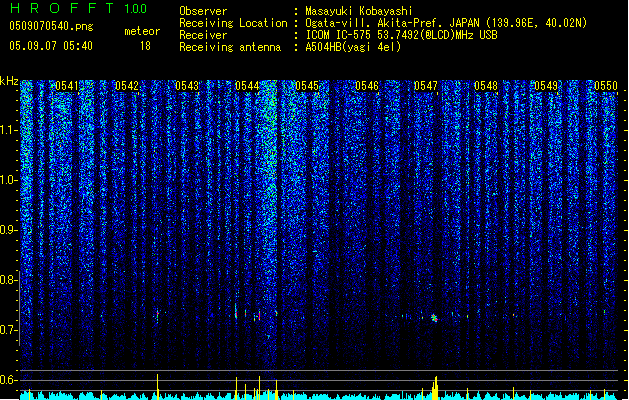
Task: Click the version number 1.00
Action: pos(135,9)
